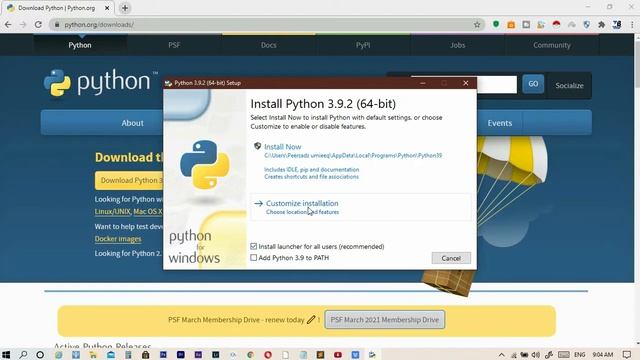640x360 pixels.
Task: Open the Linux/UNIX download link
Action: pos(112,211)
